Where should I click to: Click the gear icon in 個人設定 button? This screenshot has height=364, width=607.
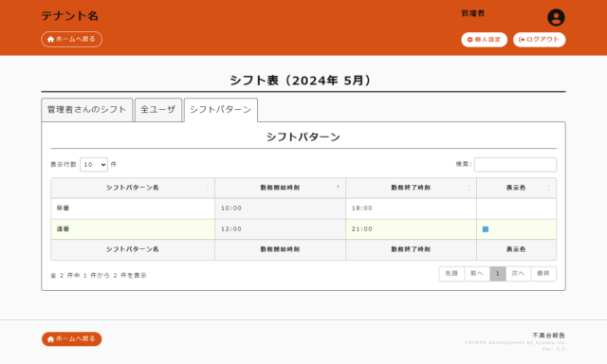[470, 40]
